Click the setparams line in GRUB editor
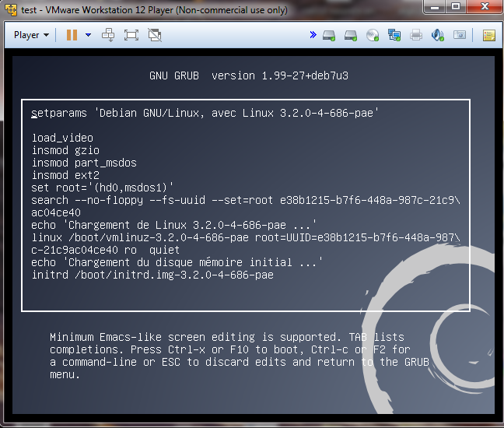This screenshot has height=428, width=504. click(205, 114)
